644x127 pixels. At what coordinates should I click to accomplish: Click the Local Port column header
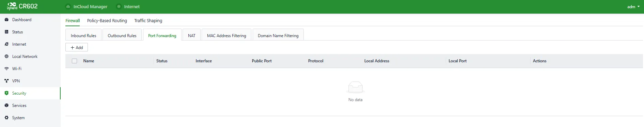click(x=457, y=61)
